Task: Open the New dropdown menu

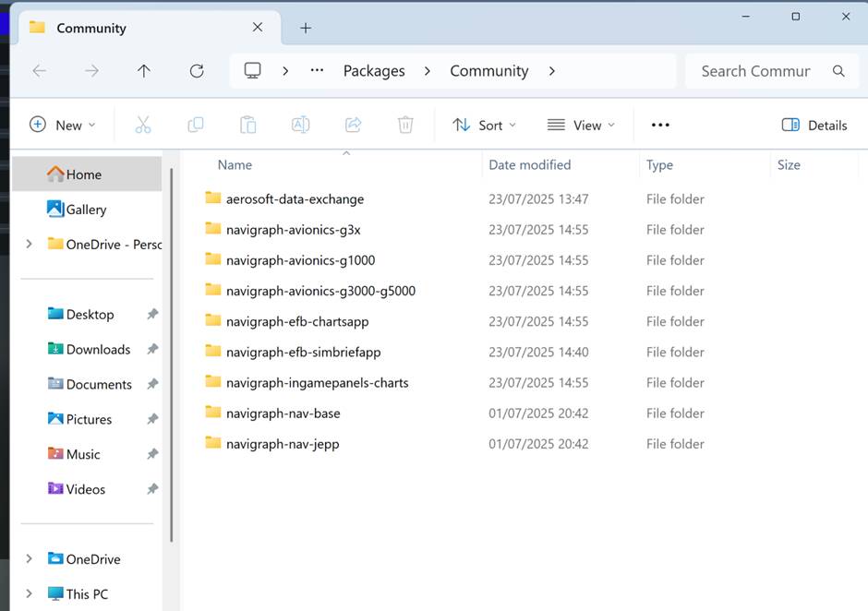Action: point(62,126)
